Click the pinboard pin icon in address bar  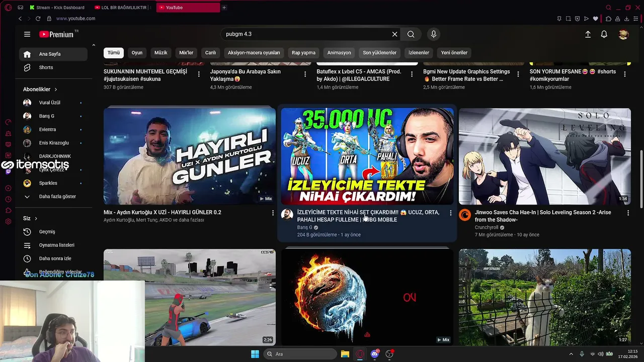pyautogui.click(x=559, y=19)
